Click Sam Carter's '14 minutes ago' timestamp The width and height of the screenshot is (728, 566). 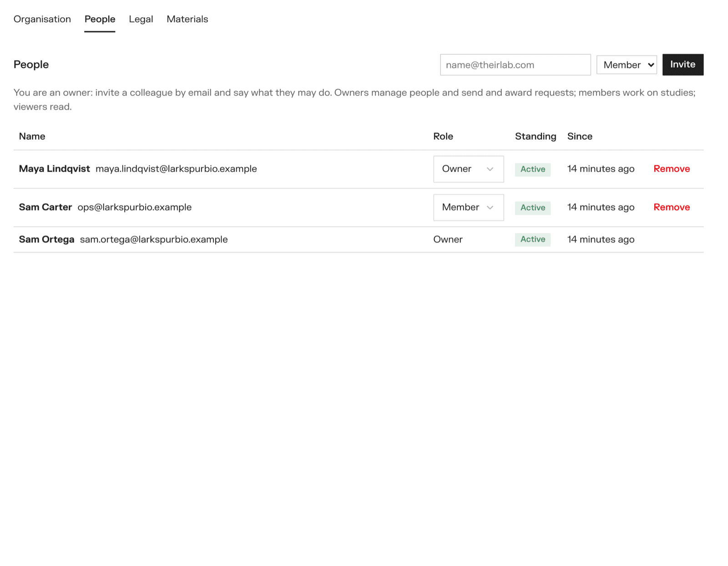pos(601,207)
